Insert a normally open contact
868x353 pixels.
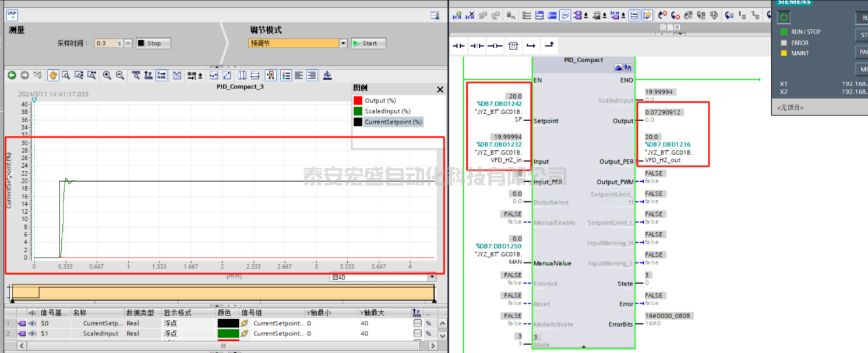[x=459, y=45]
